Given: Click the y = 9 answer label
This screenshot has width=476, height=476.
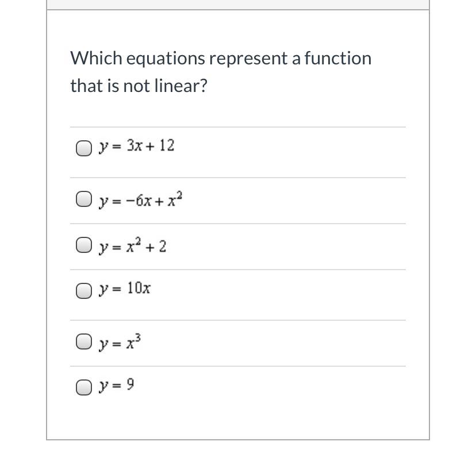Looking at the screenshot, I should [117, 385].
